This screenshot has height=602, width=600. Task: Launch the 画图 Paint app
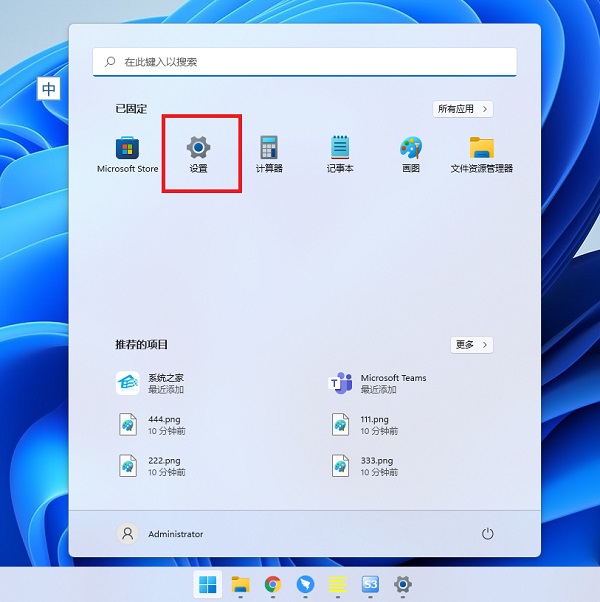pyautogui.click(x=411, y=154)
